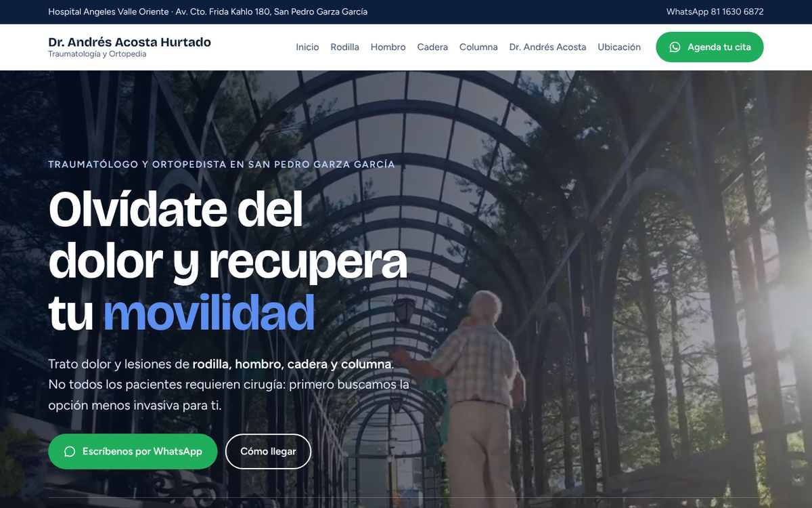812x508 pixels.
Task: Click the Cómo llegar button
Action: click(268, 452)
